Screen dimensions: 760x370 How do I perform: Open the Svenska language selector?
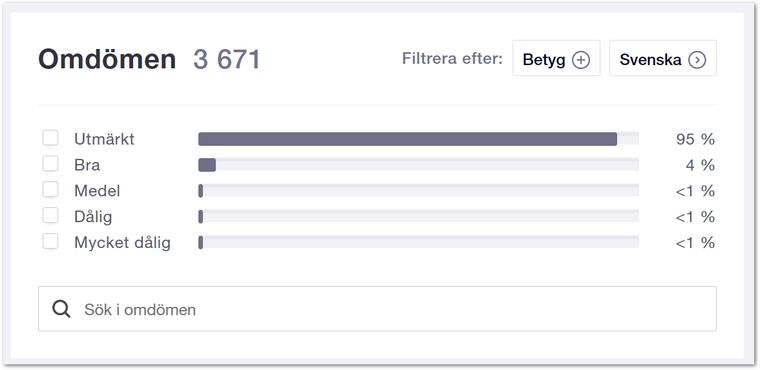click(x=663, y=58)
